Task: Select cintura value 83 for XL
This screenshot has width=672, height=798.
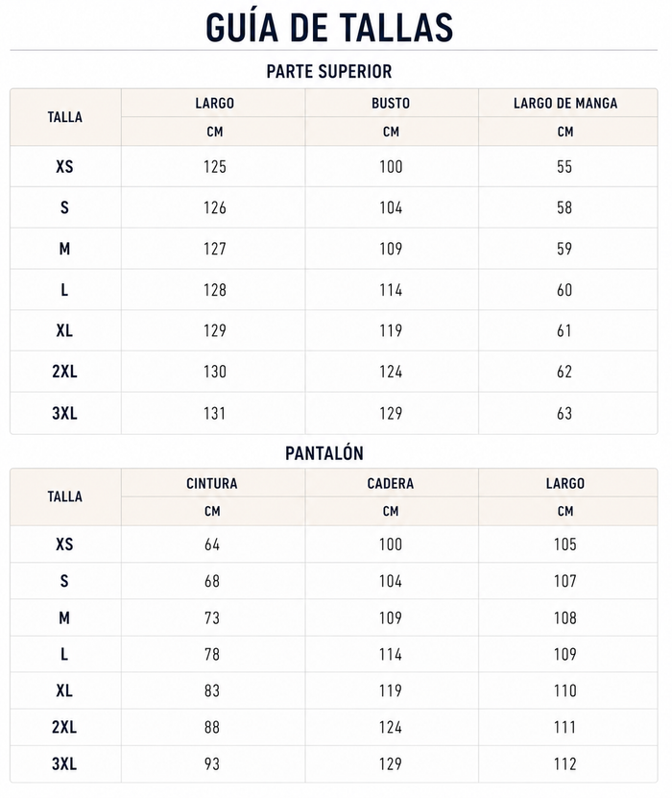Action: pos(212,690)
